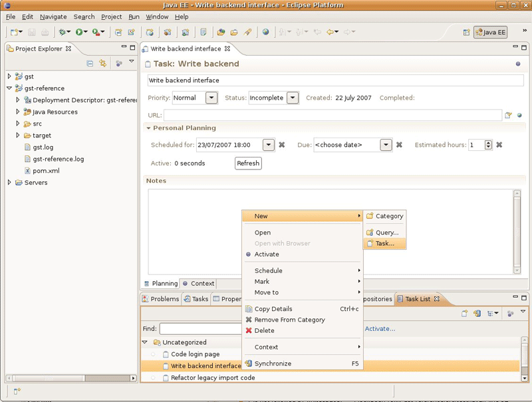Viewport: 532px width, 402px height.
Task: Close the Project Explorer view
Action: [68, 49]
